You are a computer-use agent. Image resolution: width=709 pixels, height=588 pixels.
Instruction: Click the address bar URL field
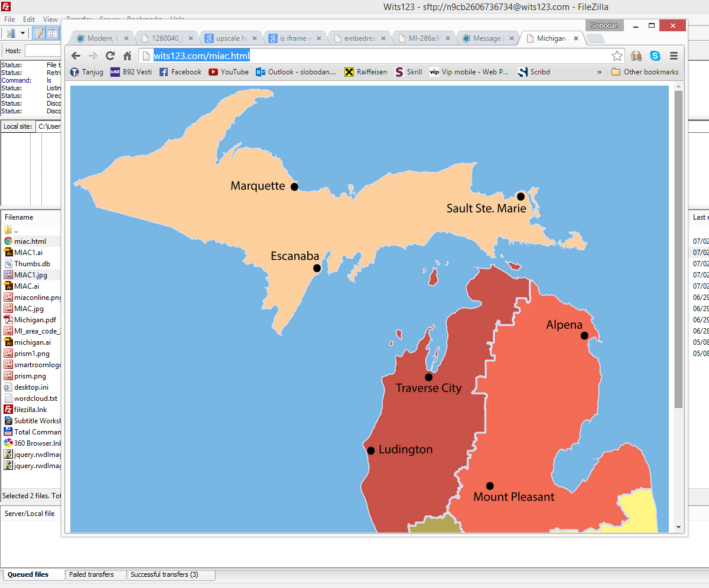coord(378,56)
